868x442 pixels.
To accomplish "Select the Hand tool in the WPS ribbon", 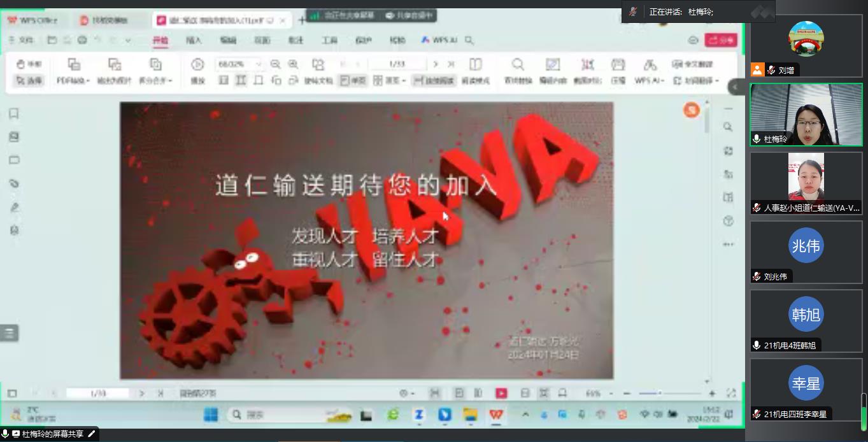I will point(29,64).
